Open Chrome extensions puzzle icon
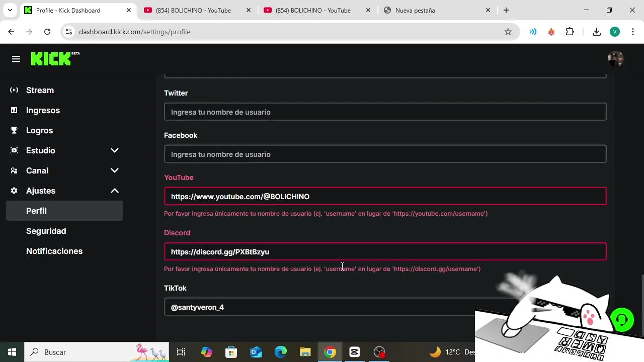The width and height of the screenshot is (644, 362). point(570,32)
